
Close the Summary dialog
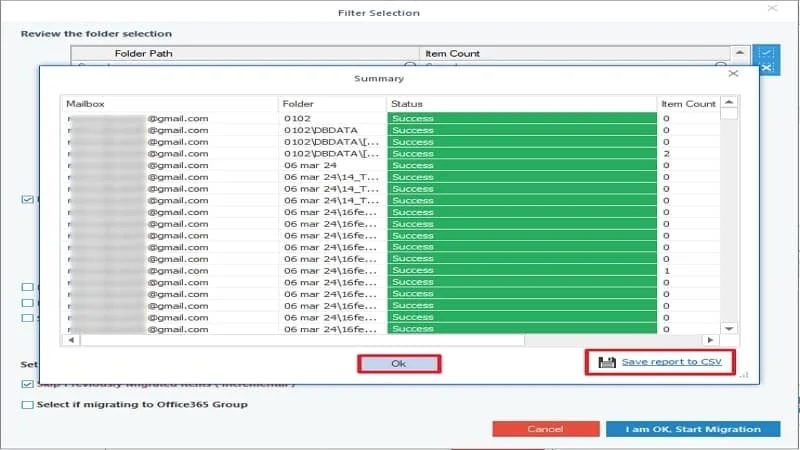pyautogui.click(x=733, y=73)
